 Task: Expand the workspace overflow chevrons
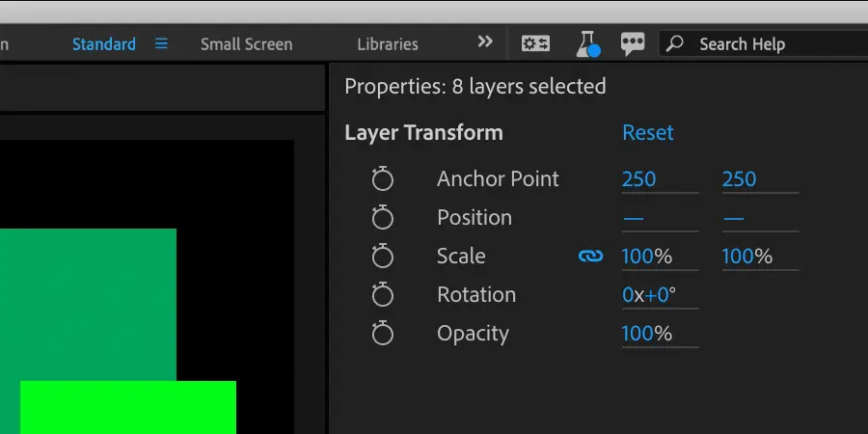pos(485,42)
